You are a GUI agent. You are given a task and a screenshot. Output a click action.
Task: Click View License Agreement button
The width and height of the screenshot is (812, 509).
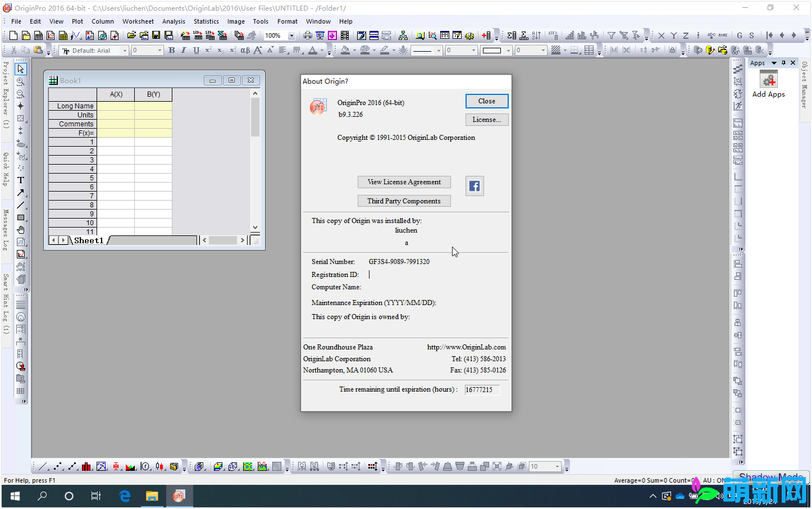pyautogui.click(x=404, y=182)
